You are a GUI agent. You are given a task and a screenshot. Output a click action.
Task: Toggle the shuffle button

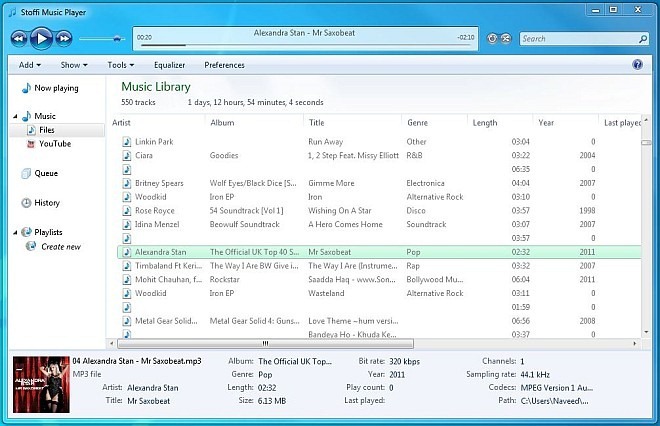pos(506,39)
